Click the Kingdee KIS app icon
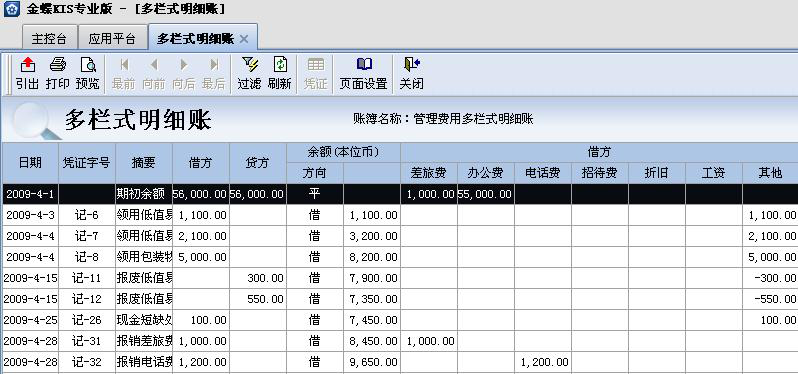Screen dimensions: 798x374 coord(11,9)
